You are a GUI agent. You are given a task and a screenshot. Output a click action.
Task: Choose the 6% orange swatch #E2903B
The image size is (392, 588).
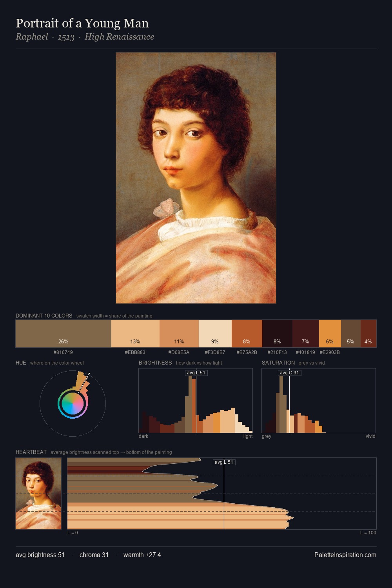point(330,334)
